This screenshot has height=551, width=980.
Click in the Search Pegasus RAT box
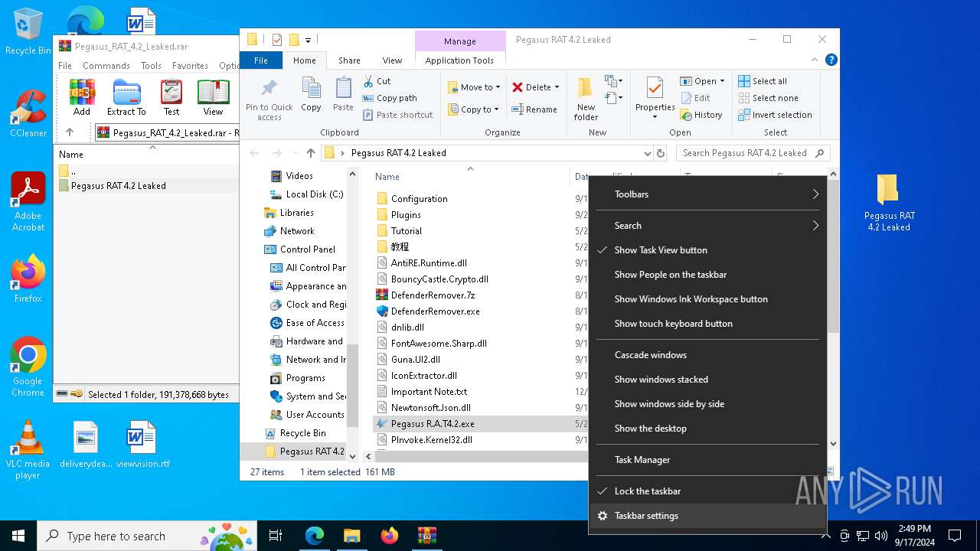(744, 153)
